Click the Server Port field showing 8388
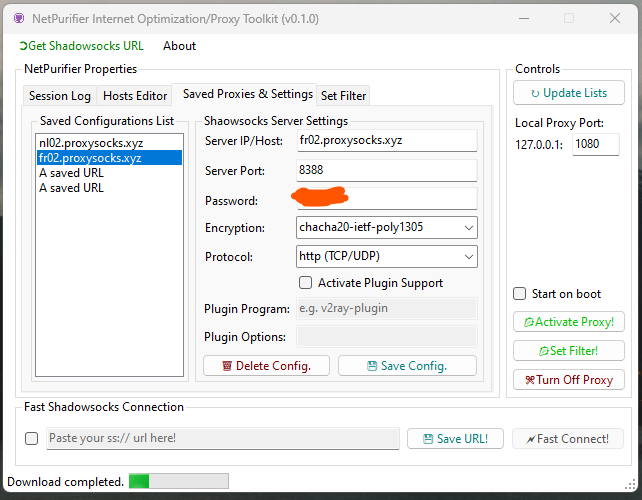 [387, 170]
